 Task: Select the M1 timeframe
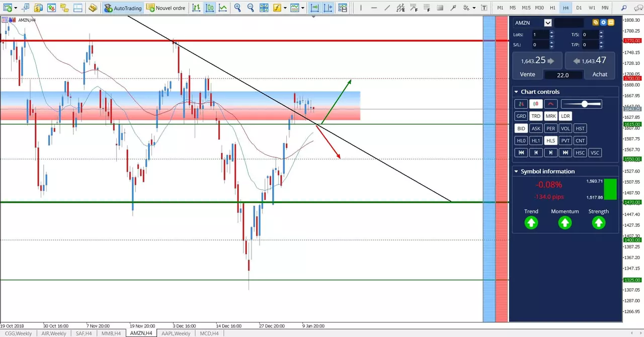pos(500,8)
